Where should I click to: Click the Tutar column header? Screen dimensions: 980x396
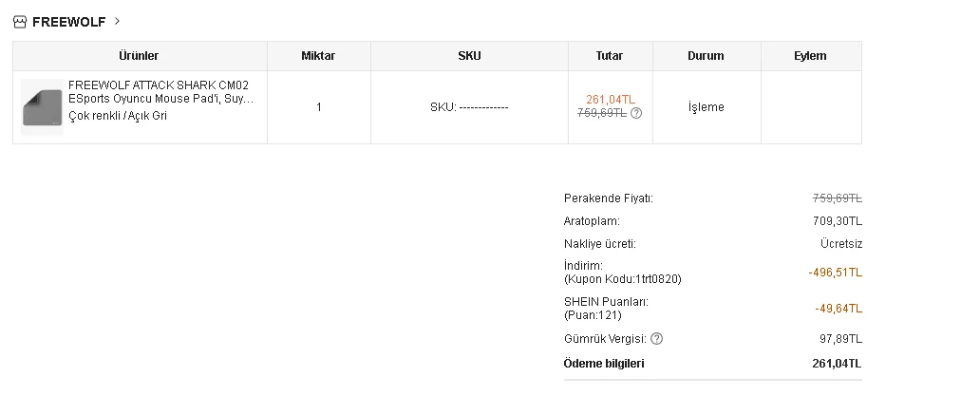point(610,56)
